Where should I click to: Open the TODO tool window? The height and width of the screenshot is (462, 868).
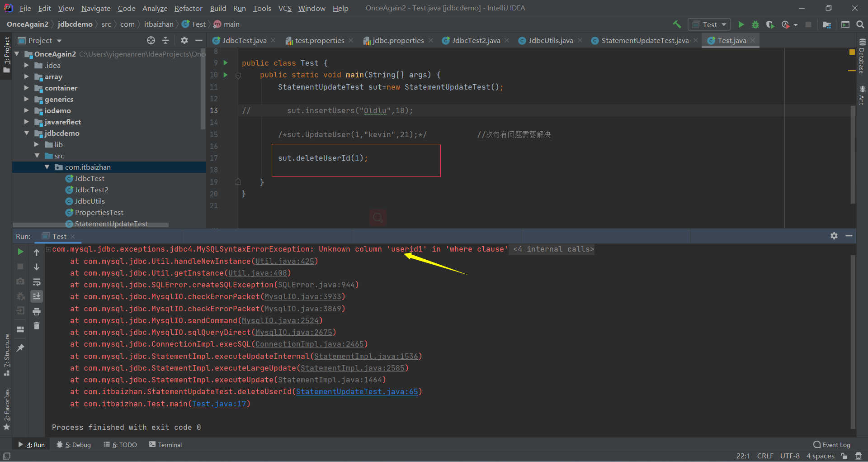[x=120, y=445]
